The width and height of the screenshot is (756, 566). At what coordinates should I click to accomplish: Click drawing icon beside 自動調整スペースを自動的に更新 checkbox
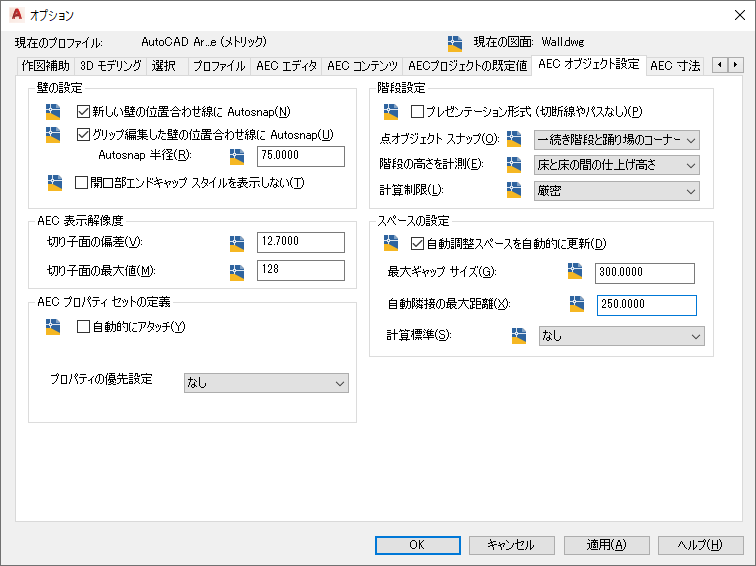(391, 243)
